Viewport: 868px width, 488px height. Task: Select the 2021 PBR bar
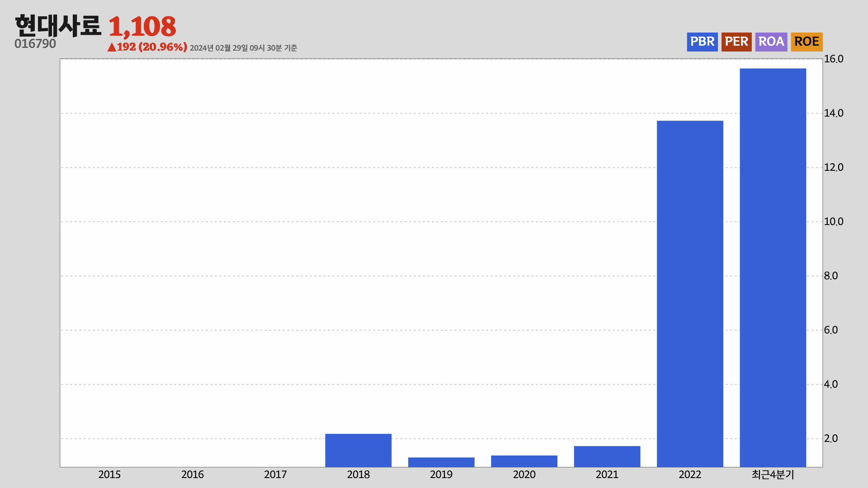click(607, 456)
